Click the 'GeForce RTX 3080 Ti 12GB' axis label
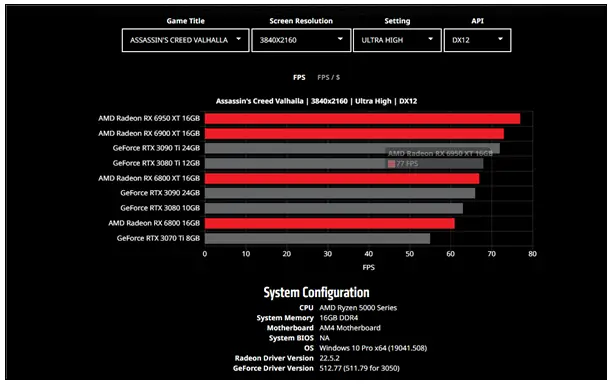 coord(156,163)
